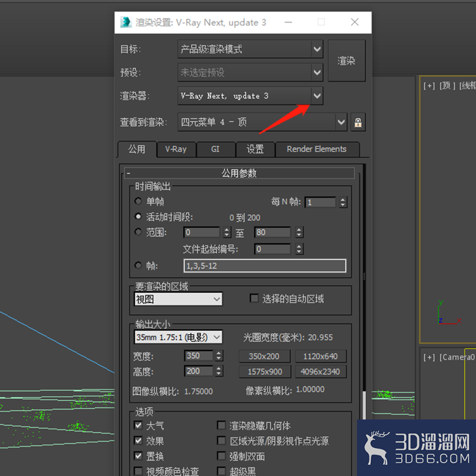Click the [+] menu in Camera viewport
476x476 pixels.
[x=429, y=358]
